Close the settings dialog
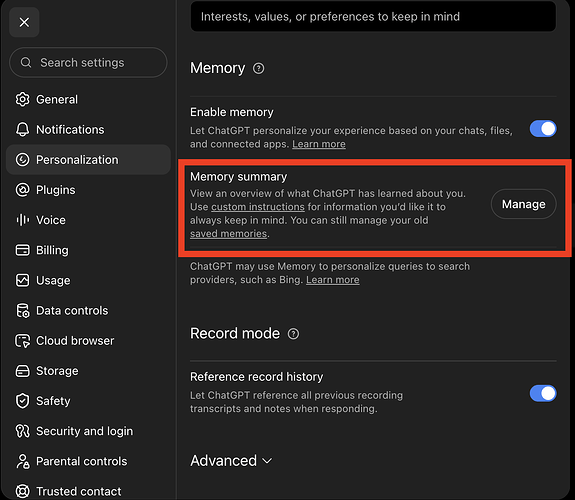Viewport: 575px width, 500px height. click(24, 22)
